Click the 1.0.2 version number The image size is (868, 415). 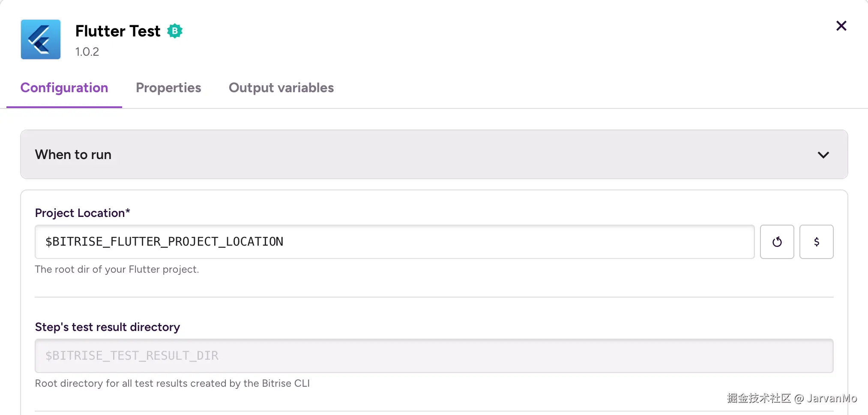[87, 52]
